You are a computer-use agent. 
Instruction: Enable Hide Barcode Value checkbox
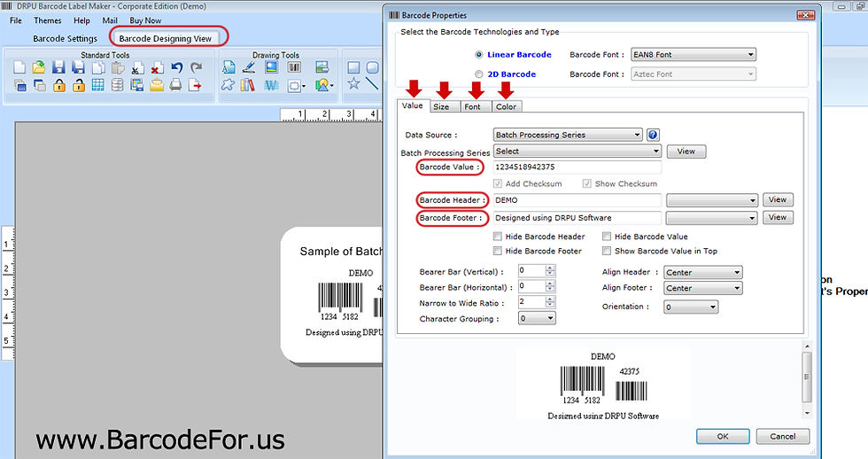click(607, 237)
